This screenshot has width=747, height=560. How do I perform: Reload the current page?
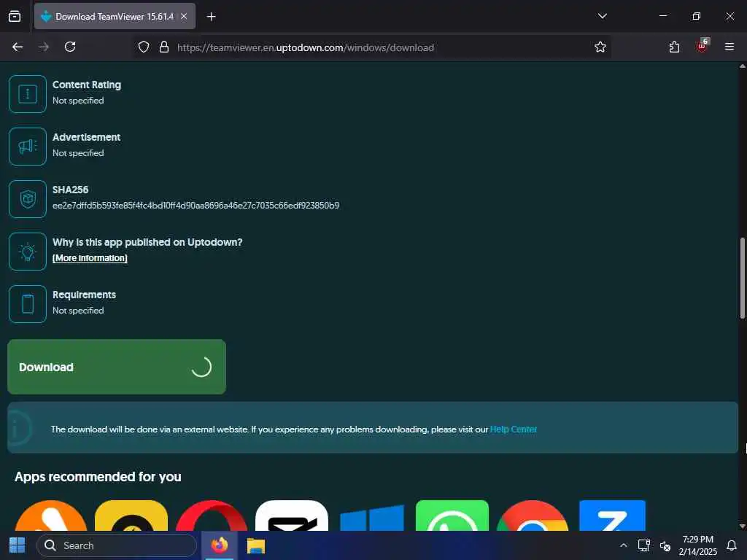pos(70,47)
